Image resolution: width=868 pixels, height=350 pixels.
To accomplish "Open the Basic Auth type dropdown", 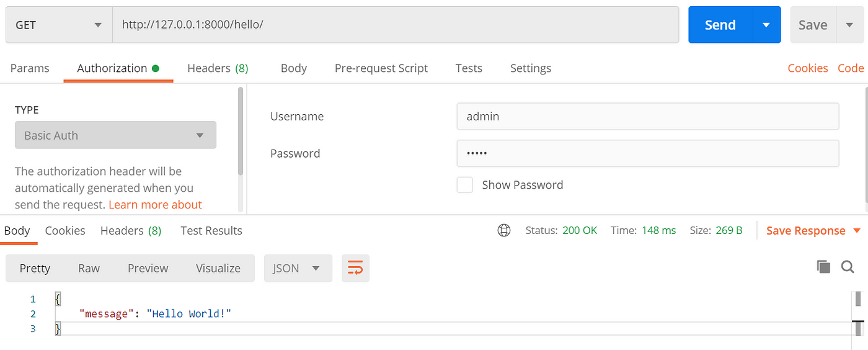I will tap(115, 135).
